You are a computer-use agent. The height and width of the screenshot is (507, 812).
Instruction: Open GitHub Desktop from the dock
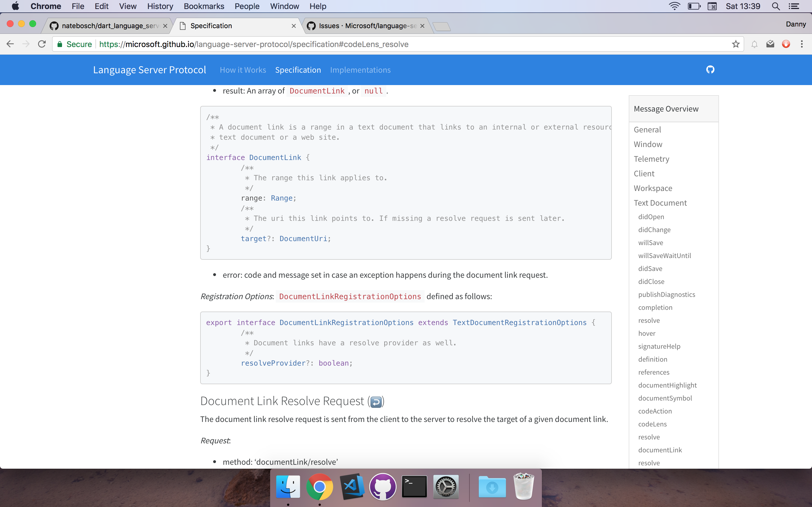pos(383,486)
